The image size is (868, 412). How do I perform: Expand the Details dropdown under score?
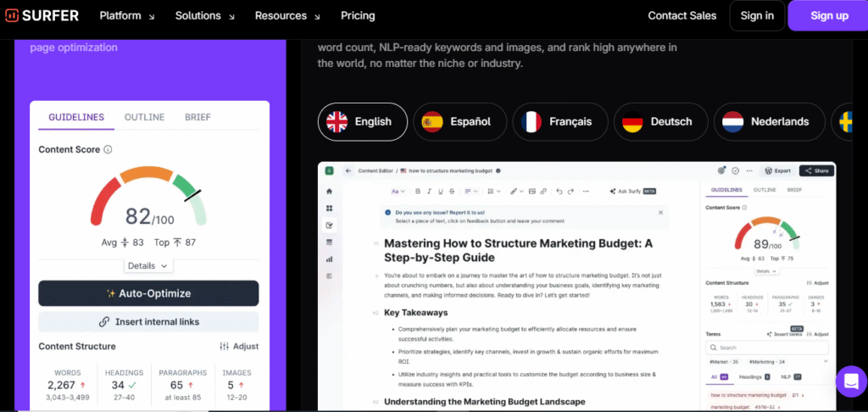click(148, 265)
